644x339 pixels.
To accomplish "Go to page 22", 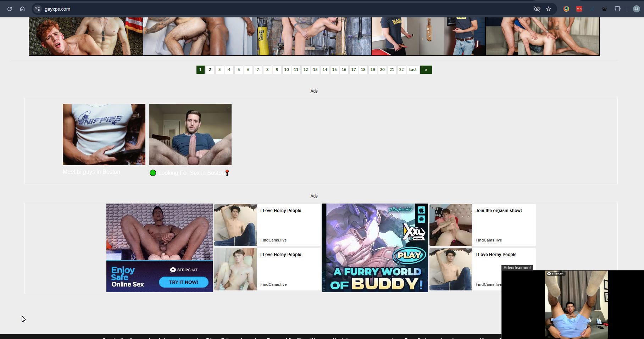I will (401, 70).
